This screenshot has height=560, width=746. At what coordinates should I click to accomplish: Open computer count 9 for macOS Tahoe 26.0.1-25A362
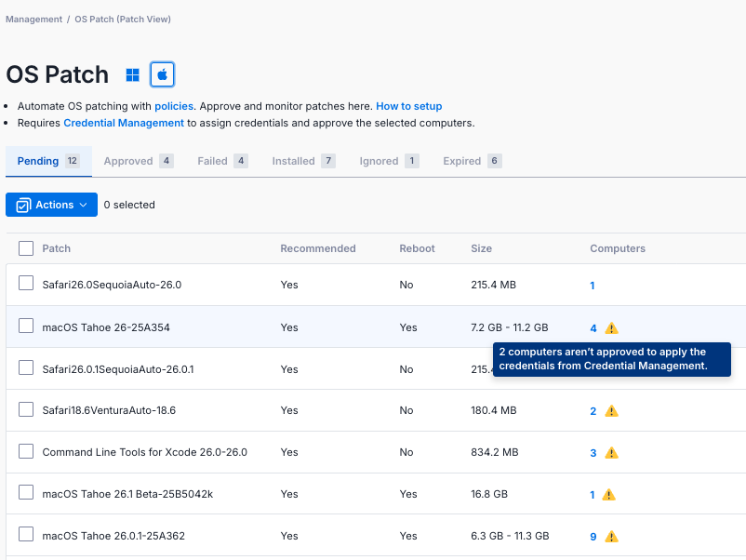pos(593,537)
